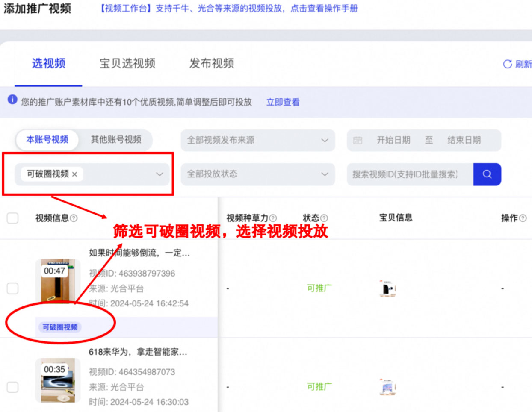Click the refresh icon beside 刷新
The image size is (532, 412).
pos(508,64)
